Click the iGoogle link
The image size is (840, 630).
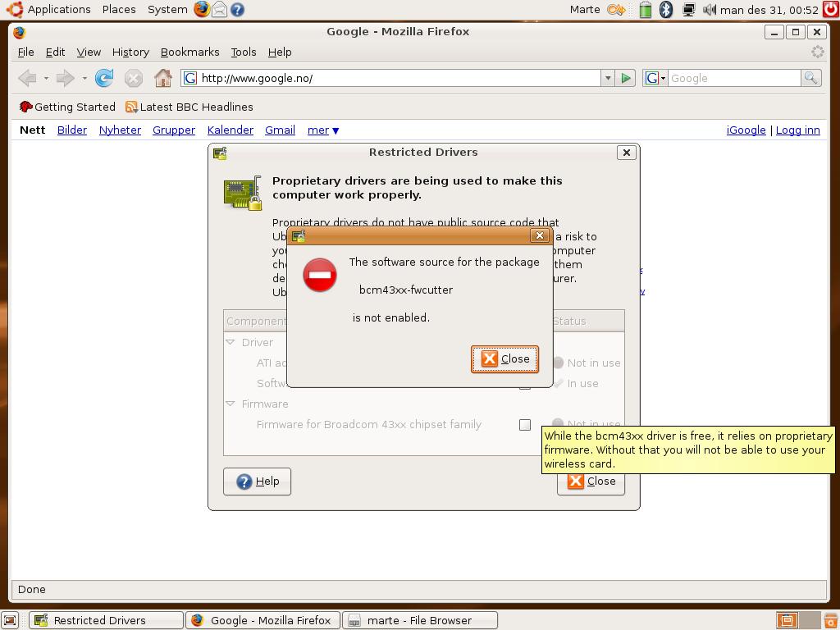(x=746, y=130)
